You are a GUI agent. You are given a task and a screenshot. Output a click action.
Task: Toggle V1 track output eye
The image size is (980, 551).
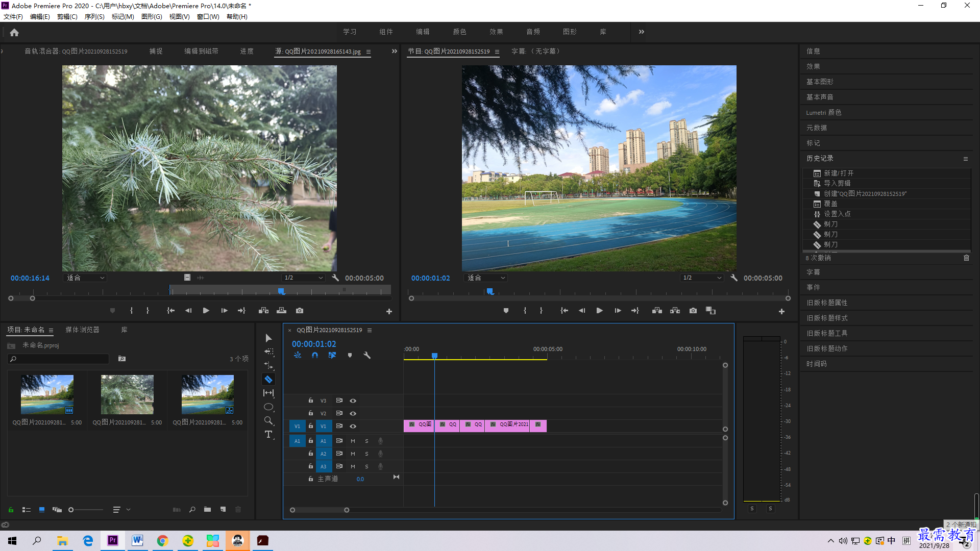point(353,427)
